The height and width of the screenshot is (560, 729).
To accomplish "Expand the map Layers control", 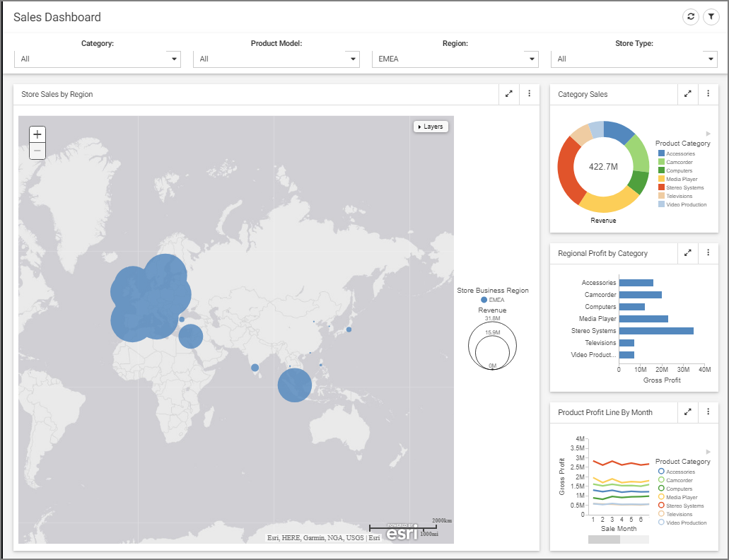I will (431, 127).
